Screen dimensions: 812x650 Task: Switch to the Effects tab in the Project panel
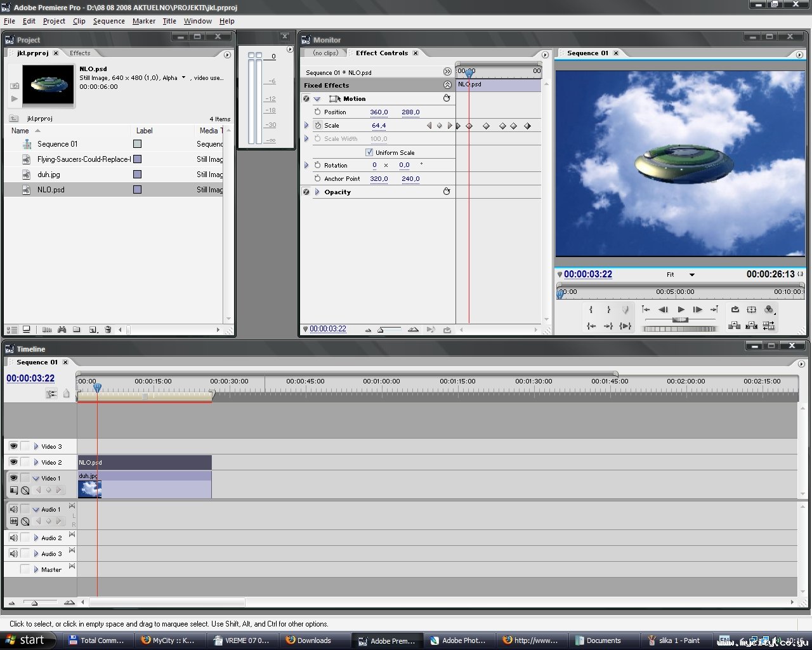pyautogui.click(x=80, y=53)
